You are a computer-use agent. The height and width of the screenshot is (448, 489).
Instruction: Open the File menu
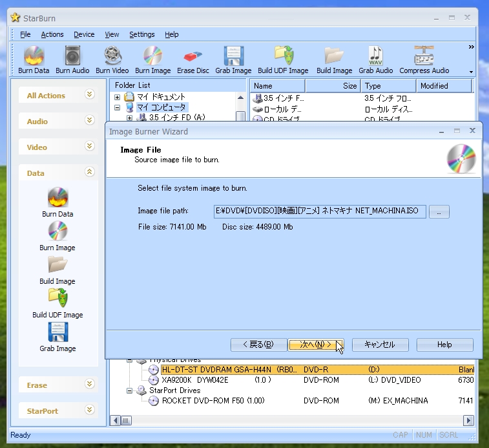(25, 34)
